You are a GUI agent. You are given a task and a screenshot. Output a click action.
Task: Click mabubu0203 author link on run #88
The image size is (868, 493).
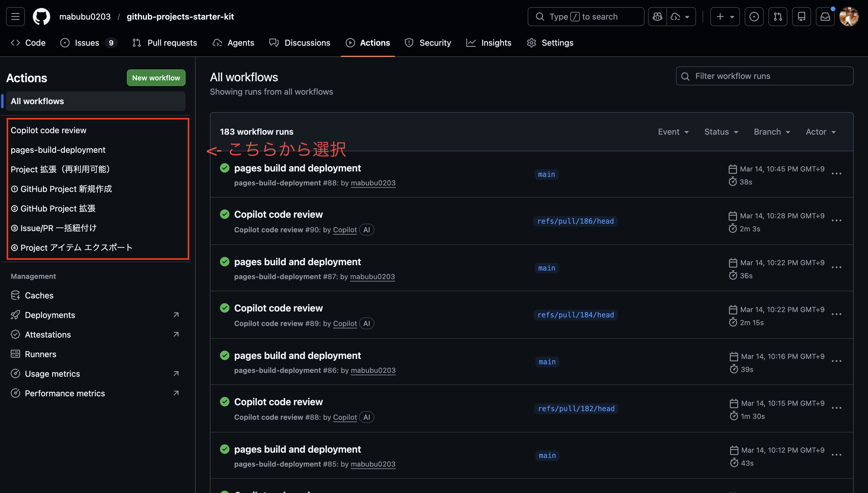[373, 183]
